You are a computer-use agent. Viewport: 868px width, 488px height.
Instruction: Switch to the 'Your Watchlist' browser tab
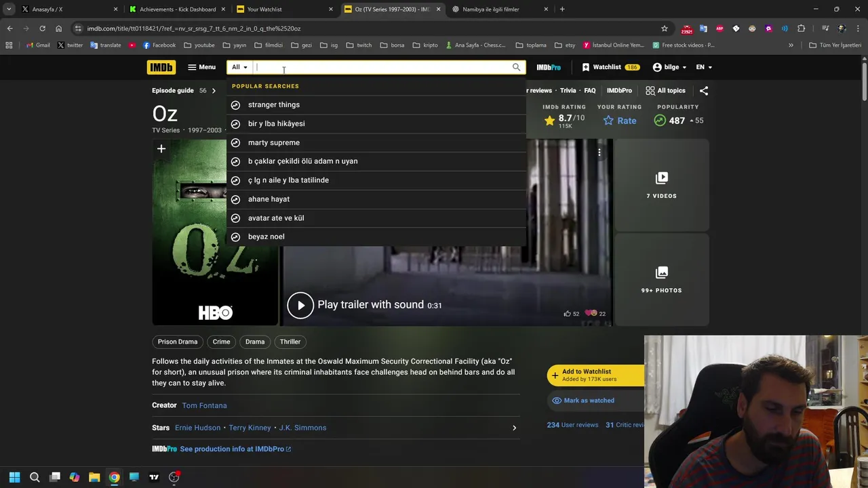285,9
